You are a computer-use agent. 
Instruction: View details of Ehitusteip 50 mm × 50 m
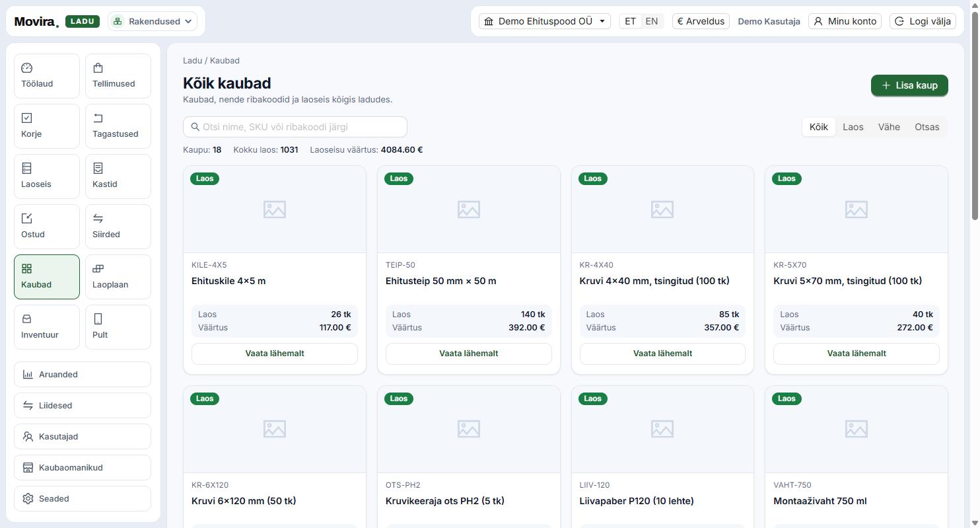tap(469, 354)
